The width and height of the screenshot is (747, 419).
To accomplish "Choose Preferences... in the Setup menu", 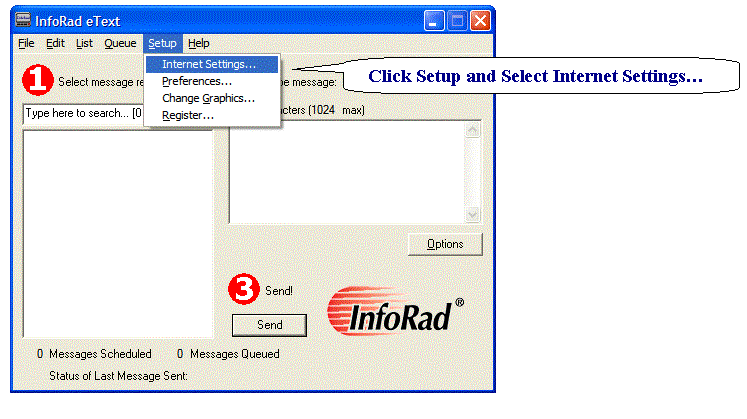I will point(212,81).
